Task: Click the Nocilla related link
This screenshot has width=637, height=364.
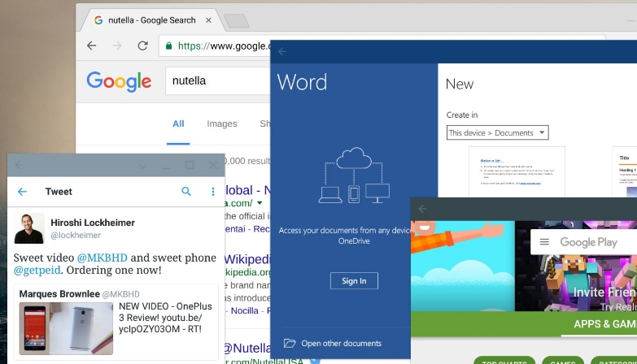Action: [245, 311]
